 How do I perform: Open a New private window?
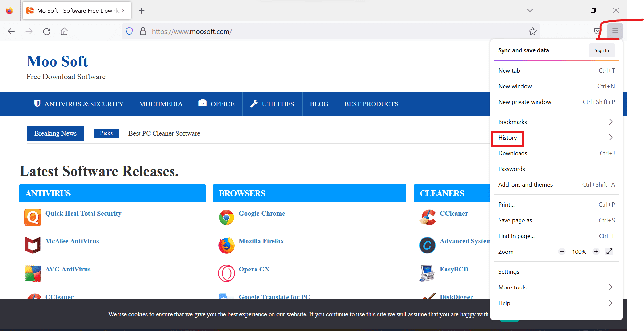tap(556, 102)
